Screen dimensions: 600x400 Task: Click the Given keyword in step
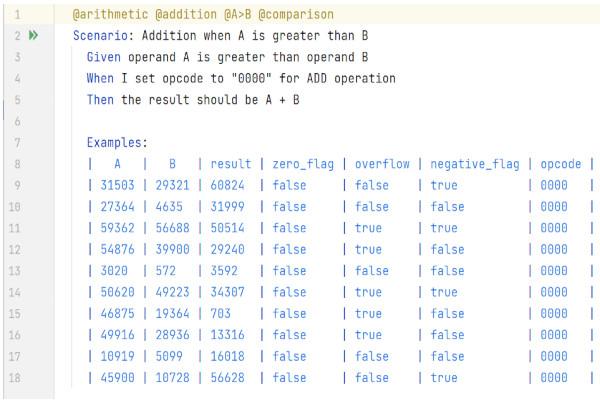[x=104, y=57]
